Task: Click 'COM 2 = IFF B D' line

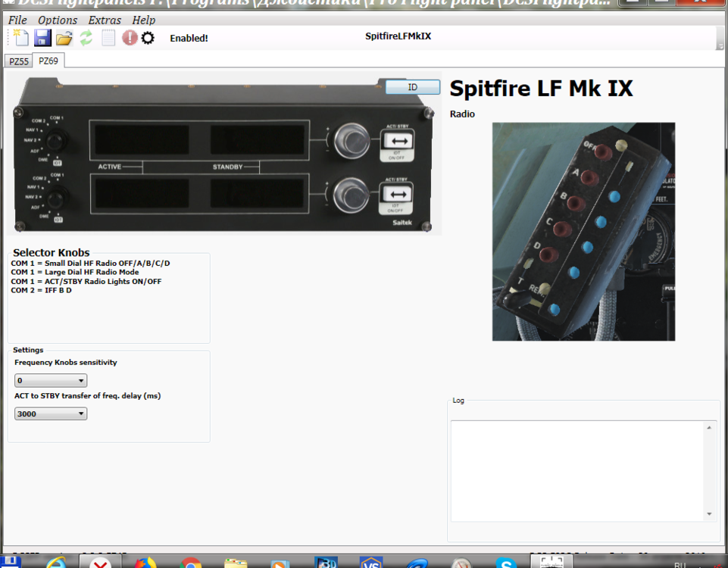Action: click(x=42, y=290)
